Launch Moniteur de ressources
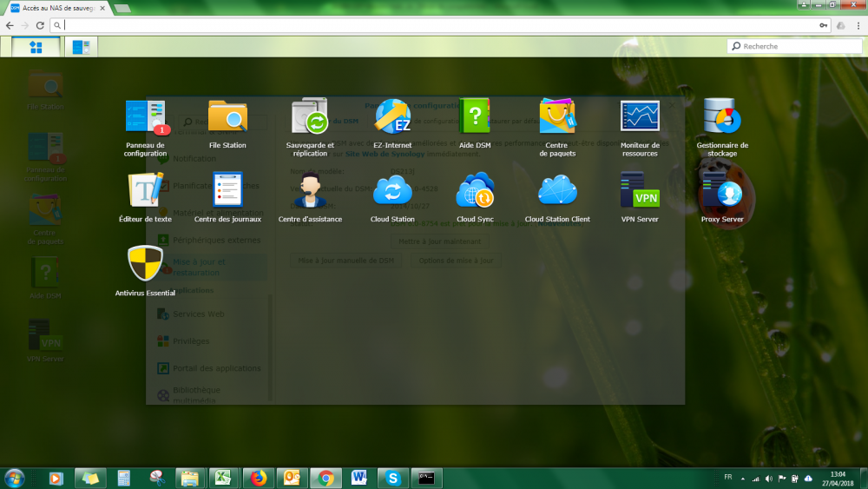Screen dimensions: 868x489 [640, 119]
